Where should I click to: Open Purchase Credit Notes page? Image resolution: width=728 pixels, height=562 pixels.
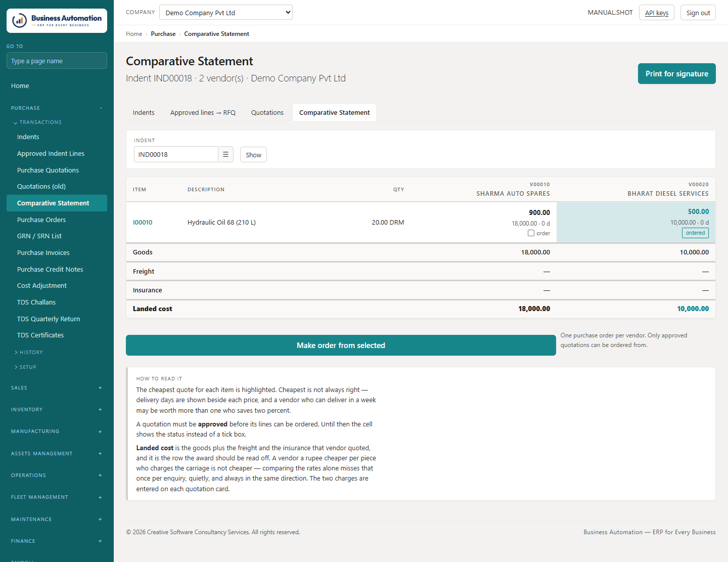point(57,270)
